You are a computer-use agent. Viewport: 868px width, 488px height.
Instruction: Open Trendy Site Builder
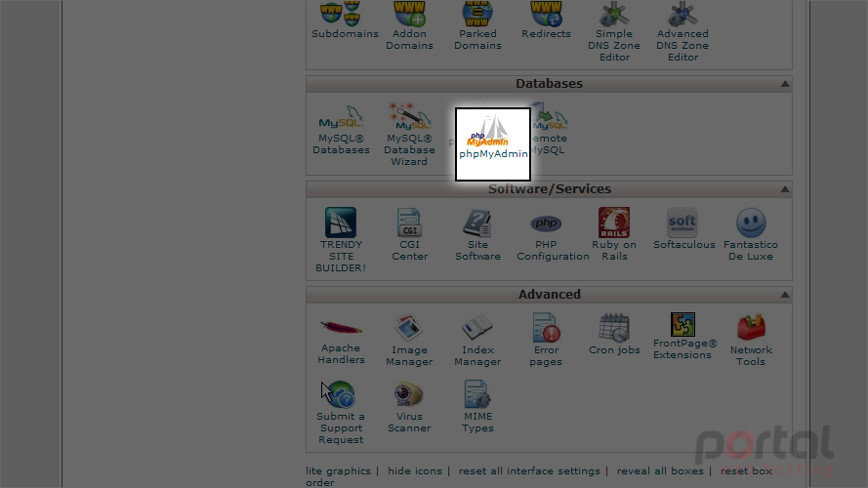pos(341,240)
